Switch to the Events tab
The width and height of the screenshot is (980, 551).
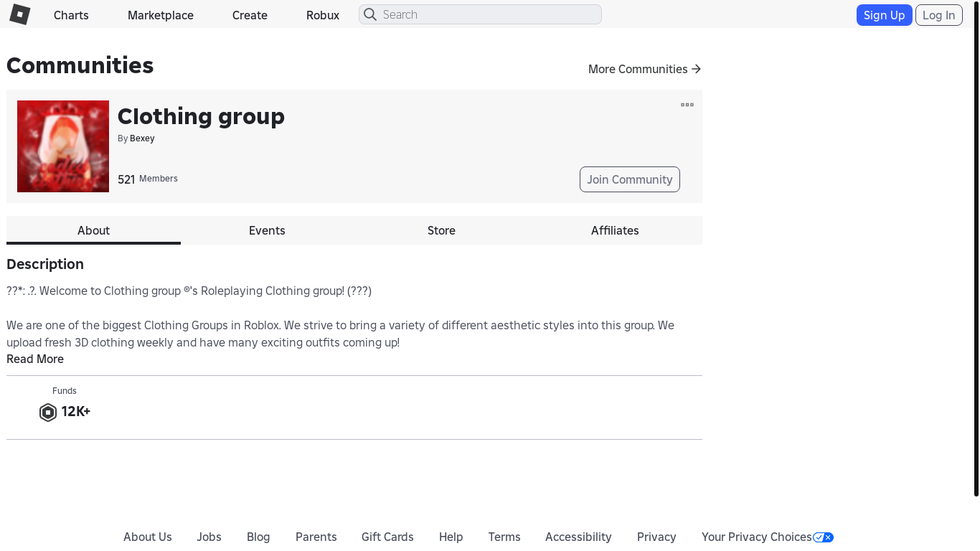(x=267, y=230)
